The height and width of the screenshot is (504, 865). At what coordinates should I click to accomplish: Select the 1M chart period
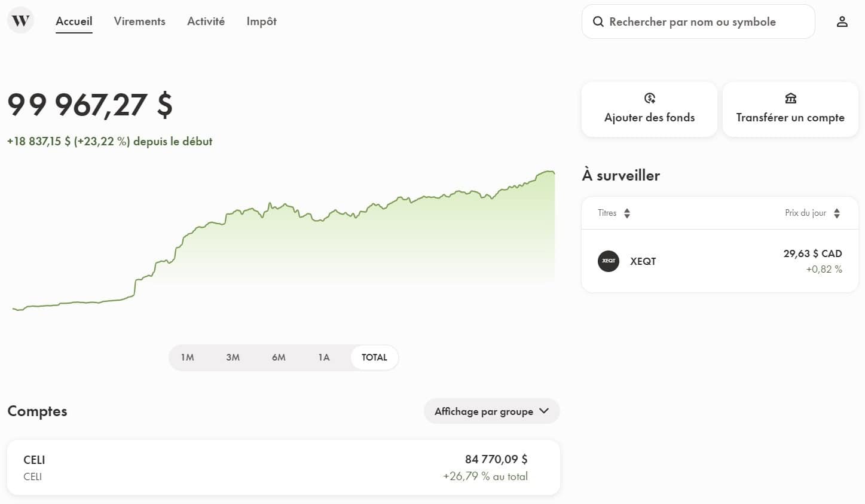tap(187, 357)
